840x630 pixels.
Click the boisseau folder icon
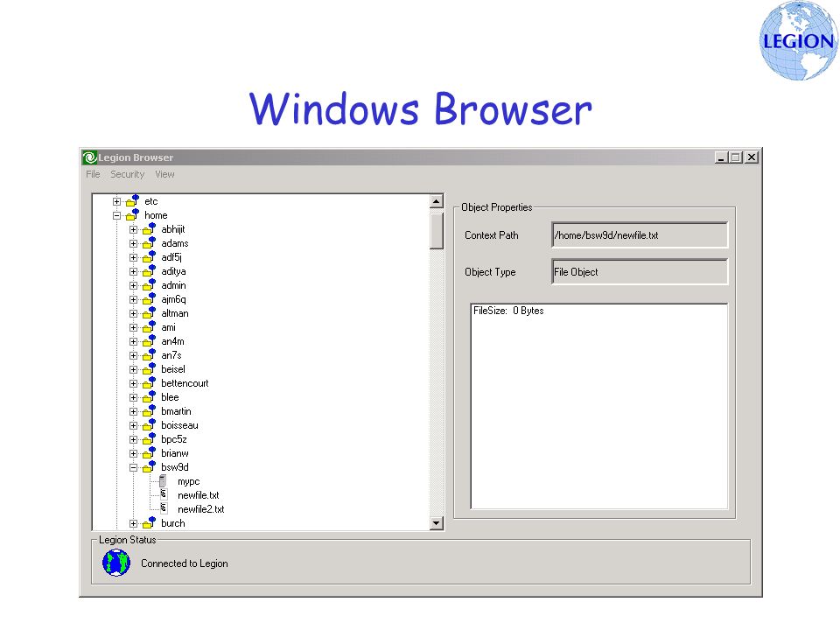(149, 425)
